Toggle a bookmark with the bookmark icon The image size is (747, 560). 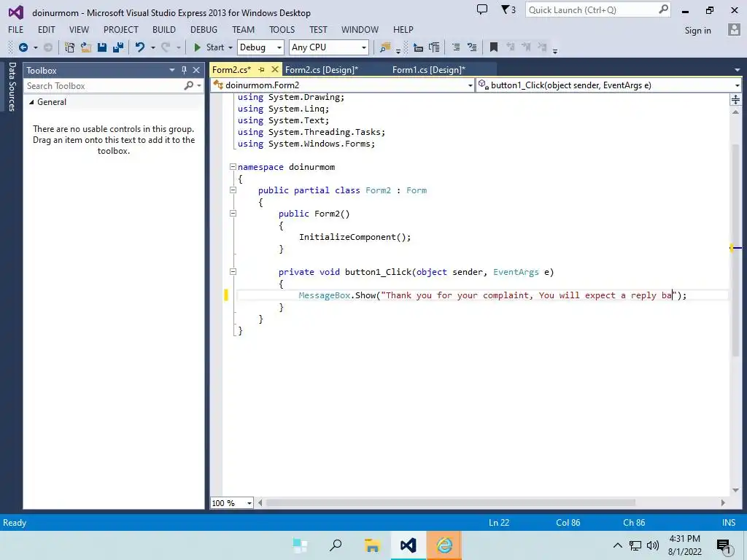pyautogui.click(x=494, y=47)
